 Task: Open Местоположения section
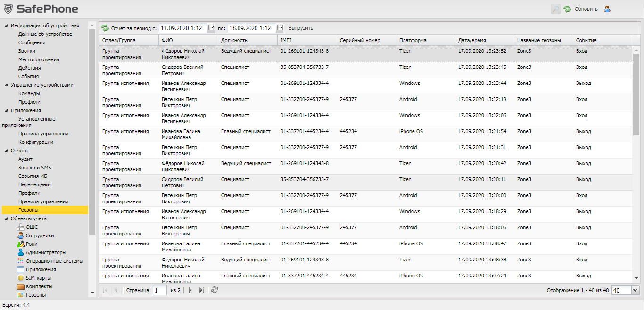coord(39,59)
